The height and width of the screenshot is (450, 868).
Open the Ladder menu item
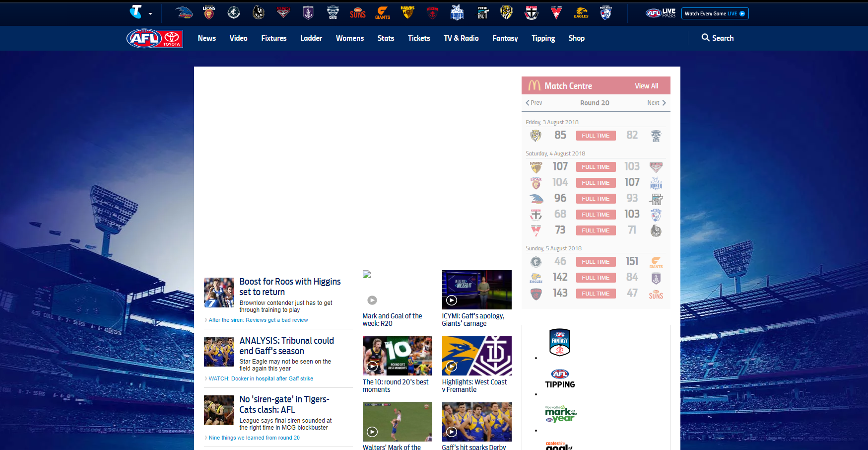click(x=311, y=38)
